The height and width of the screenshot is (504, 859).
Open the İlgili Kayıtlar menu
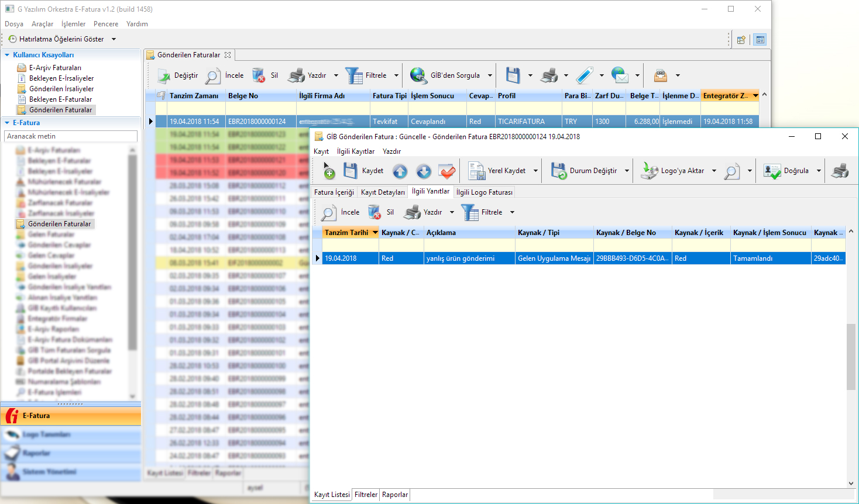tap(355, 151)
